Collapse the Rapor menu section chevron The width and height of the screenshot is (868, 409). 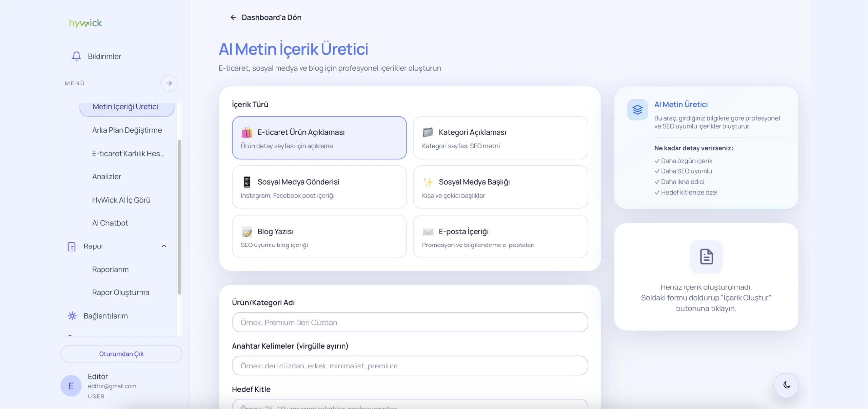click(x=164, y=246)
